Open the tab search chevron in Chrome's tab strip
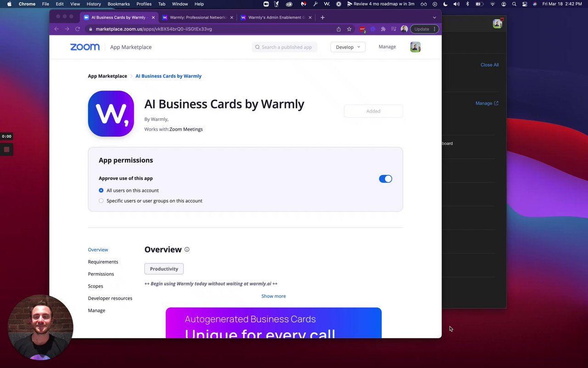This screenshot has width=588, height=368. pyautogui.click(x=434, y=17)
